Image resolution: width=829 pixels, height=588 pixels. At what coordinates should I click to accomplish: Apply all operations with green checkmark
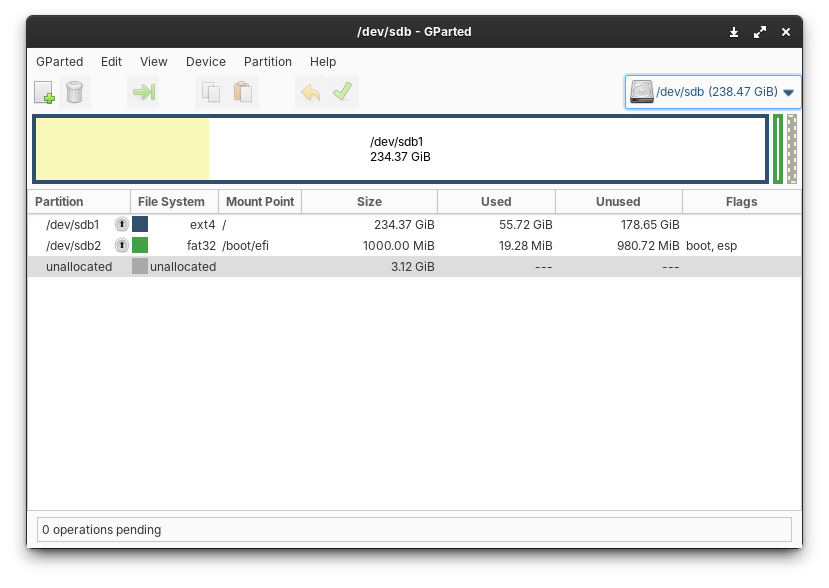[342, 92]
